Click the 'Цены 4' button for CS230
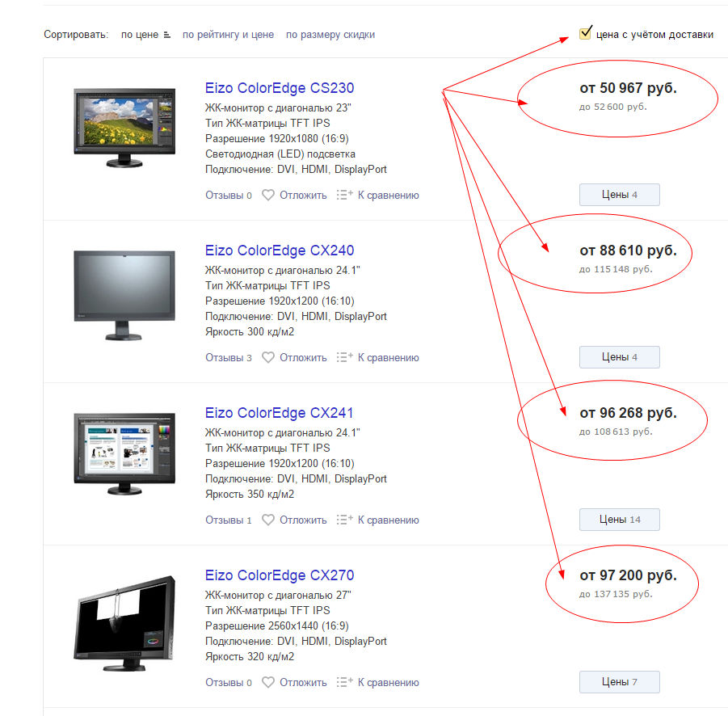The width and height of the screenshot is (728, 716). tap(620, 195)
